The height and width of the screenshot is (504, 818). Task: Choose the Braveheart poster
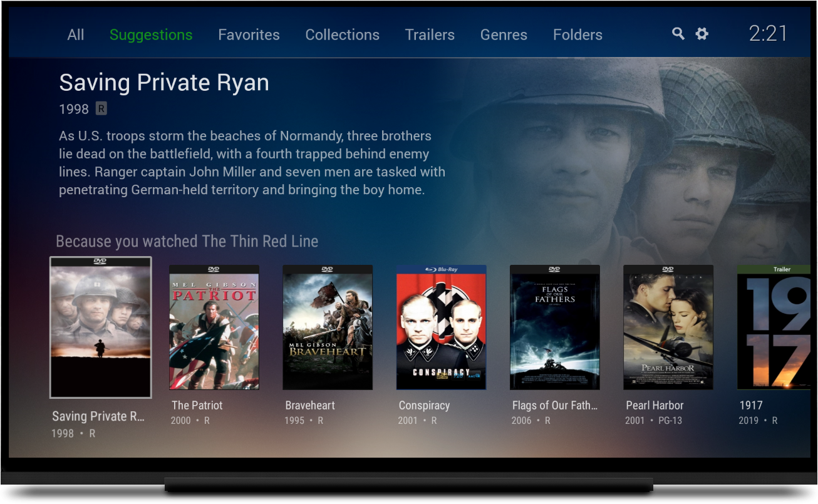click(x=328, y=327)
